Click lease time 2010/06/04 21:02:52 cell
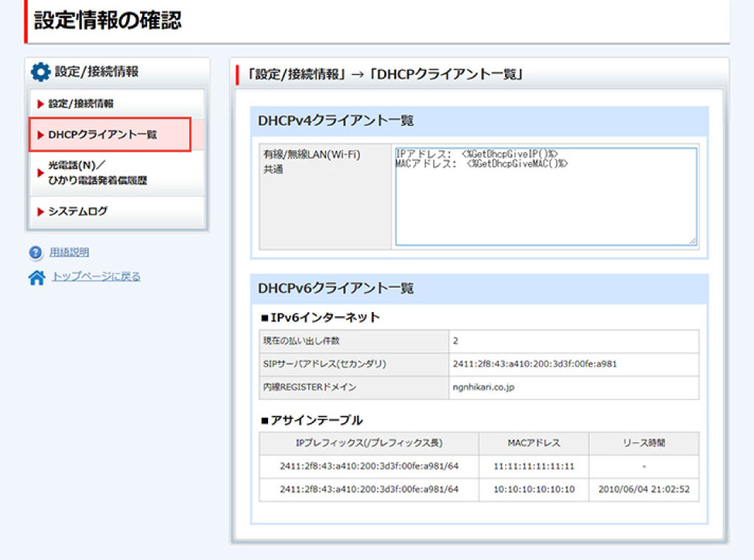This screenshot has width=754, height=560. click(x=644, y=489)
